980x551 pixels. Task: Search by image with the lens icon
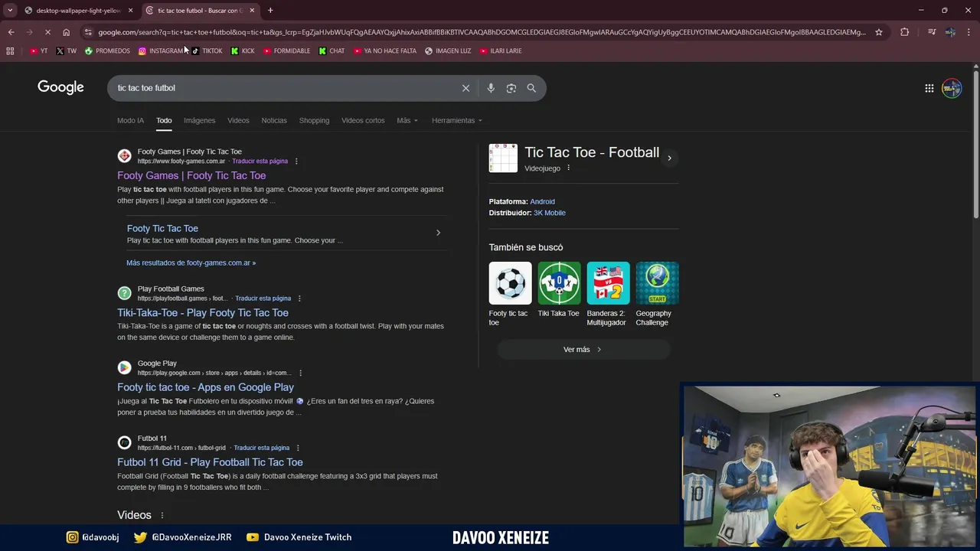pos(511,88)
